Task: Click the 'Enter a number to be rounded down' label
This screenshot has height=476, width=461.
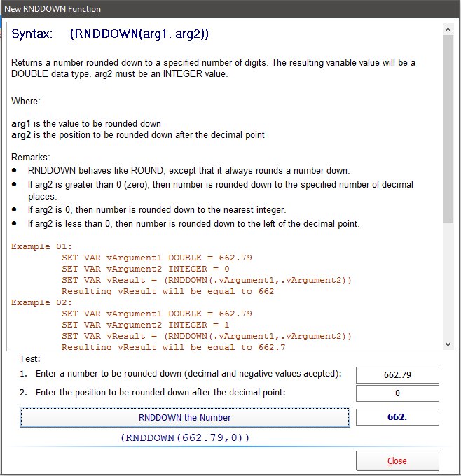Action: point(188,374)
